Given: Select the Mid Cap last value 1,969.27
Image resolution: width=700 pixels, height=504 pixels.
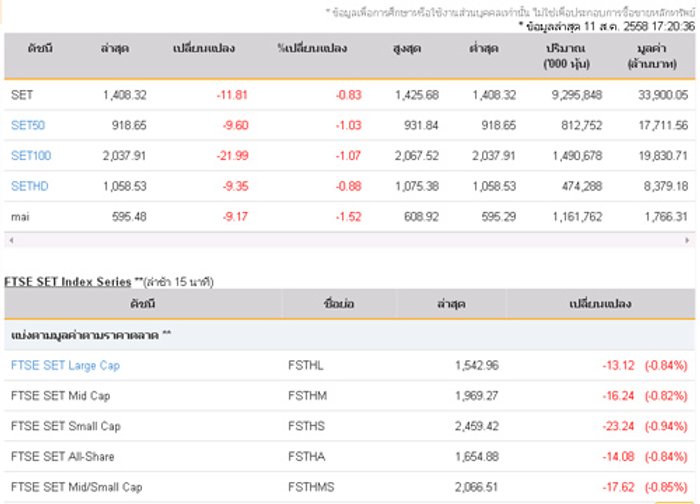Looking at the screenshot, I should coord(476,396).
